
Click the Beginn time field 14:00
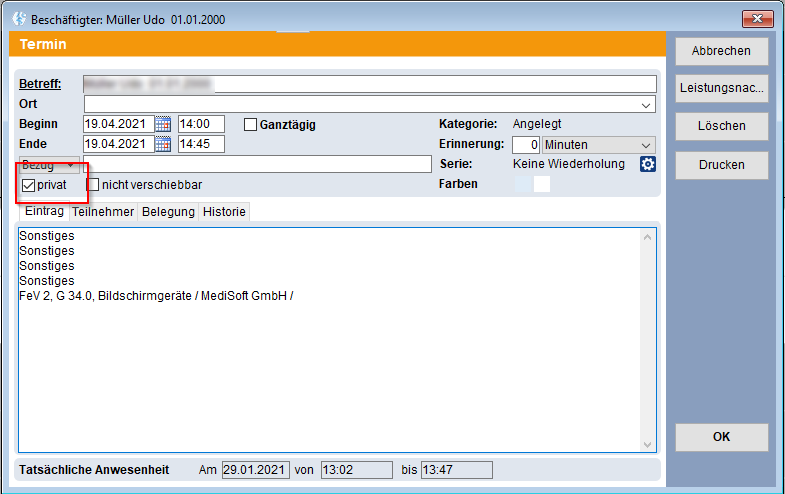pyautogui.click(x=201, y=124)
